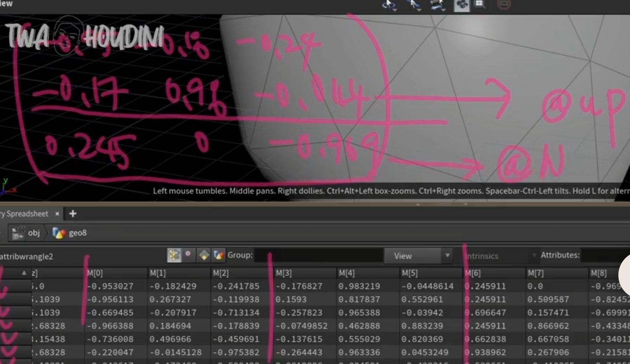Open the View dropdown menu
The image size is (630, 364).
pos(418,256)
